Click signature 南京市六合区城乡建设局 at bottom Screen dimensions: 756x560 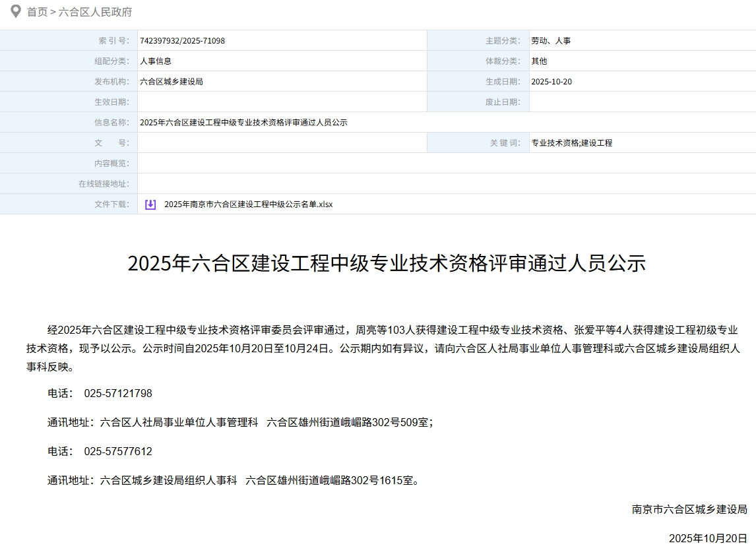689,509
